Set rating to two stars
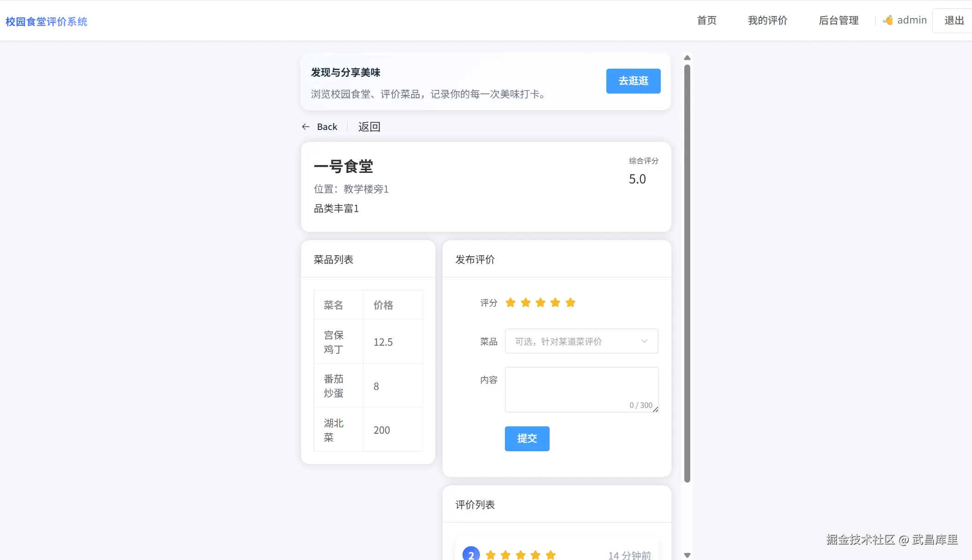 coord(526,303)
